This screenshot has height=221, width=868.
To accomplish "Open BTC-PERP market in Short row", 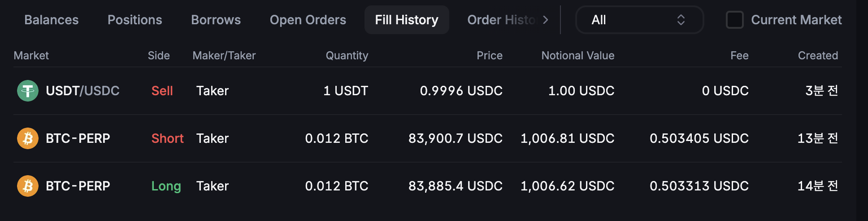I will coord(78,138).
